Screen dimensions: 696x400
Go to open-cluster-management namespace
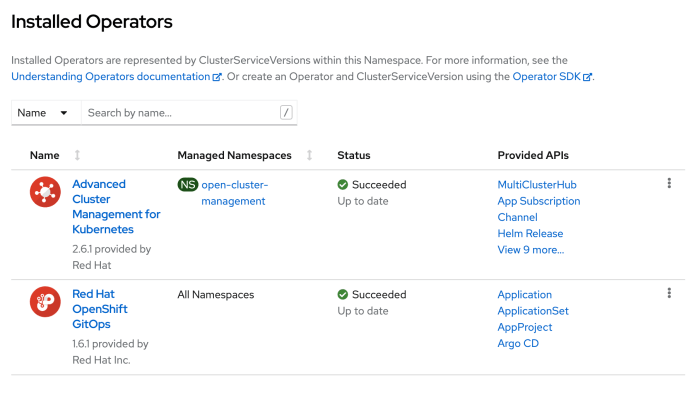[x=234, y=193]
